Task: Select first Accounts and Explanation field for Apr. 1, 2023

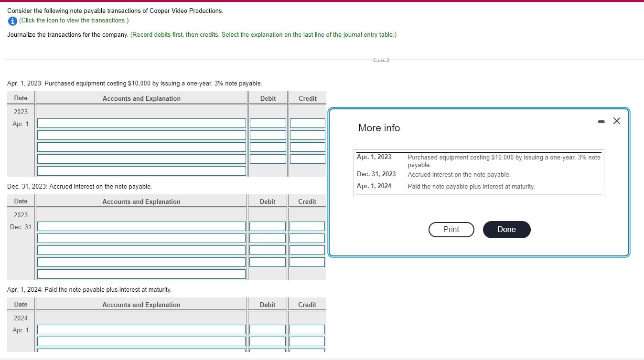Action: pos(141,123)
